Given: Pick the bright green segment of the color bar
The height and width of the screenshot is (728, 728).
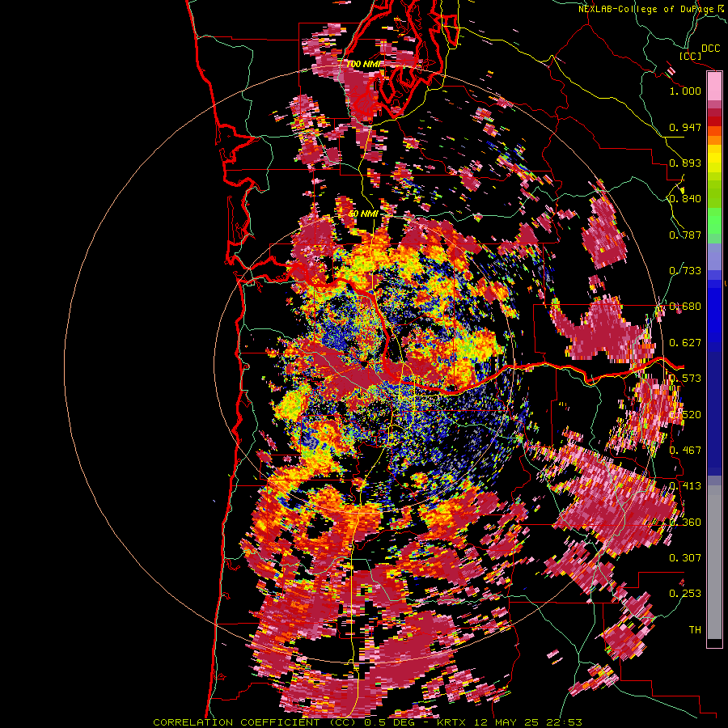Looking at the screenshot, I should [714, 221].
